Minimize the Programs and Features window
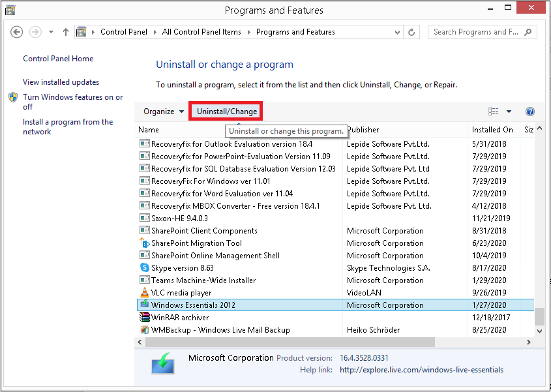 [x=490, y=8]
